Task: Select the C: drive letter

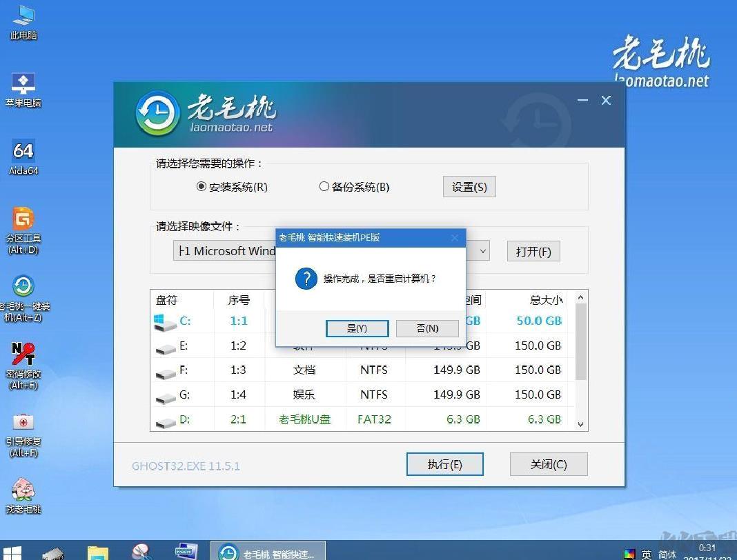Action: [x=185, y=321]
